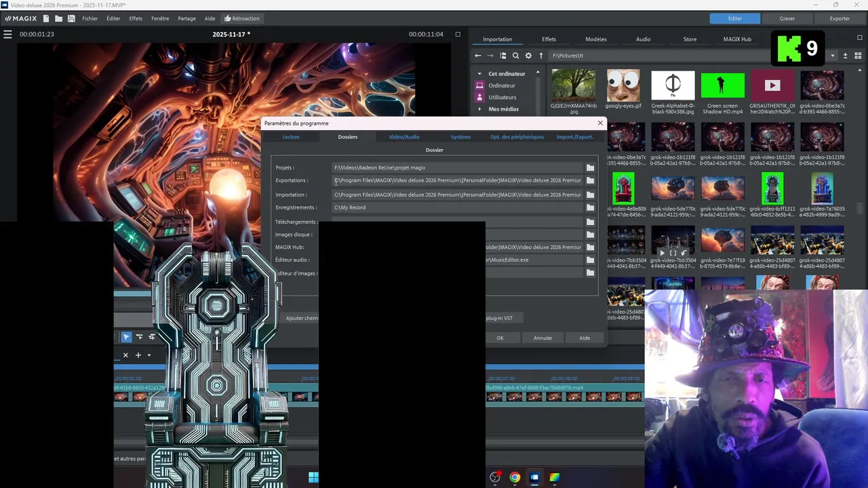Open the path history dropdown arrow

[833, 56]
